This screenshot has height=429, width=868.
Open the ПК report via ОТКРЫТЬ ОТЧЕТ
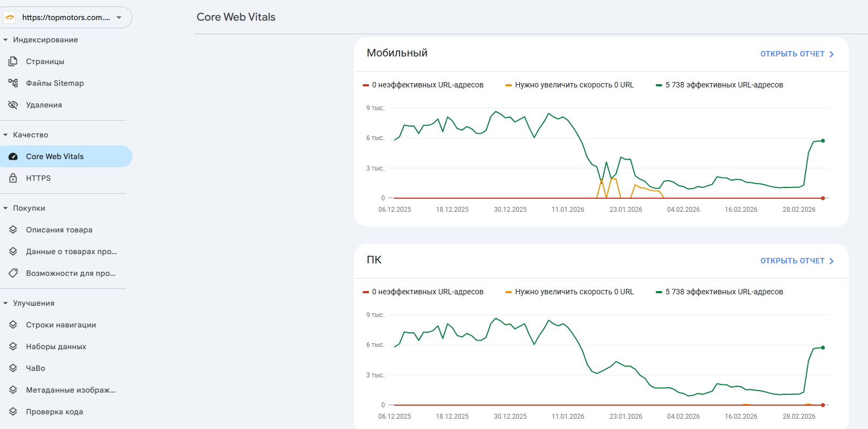coord(796,261)
